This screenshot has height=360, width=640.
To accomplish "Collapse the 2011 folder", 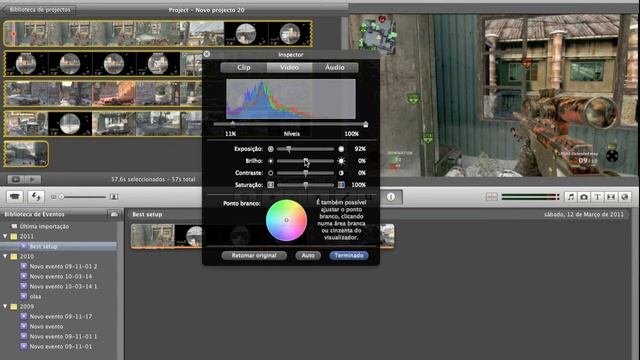I will point(5,236).
